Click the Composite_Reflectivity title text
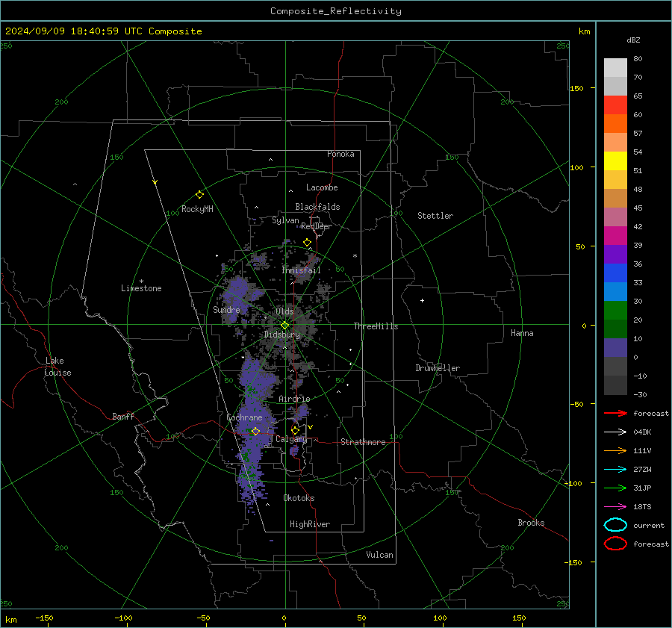Image resolution: width=672 pixels, height=628 pixels. point(336,11)
